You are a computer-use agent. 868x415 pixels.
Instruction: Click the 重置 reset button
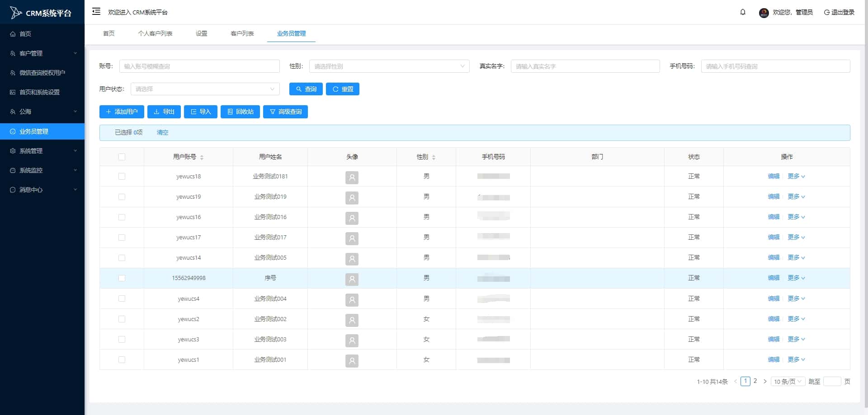point(343,89)
